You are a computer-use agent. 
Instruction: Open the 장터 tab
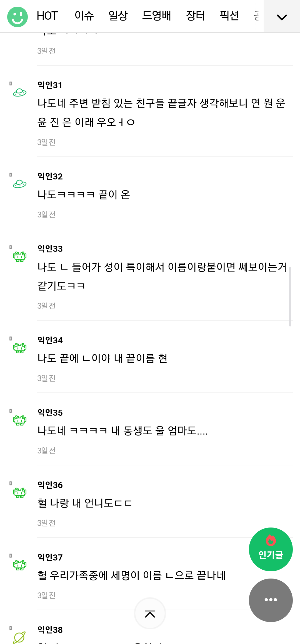pos(195,16)
